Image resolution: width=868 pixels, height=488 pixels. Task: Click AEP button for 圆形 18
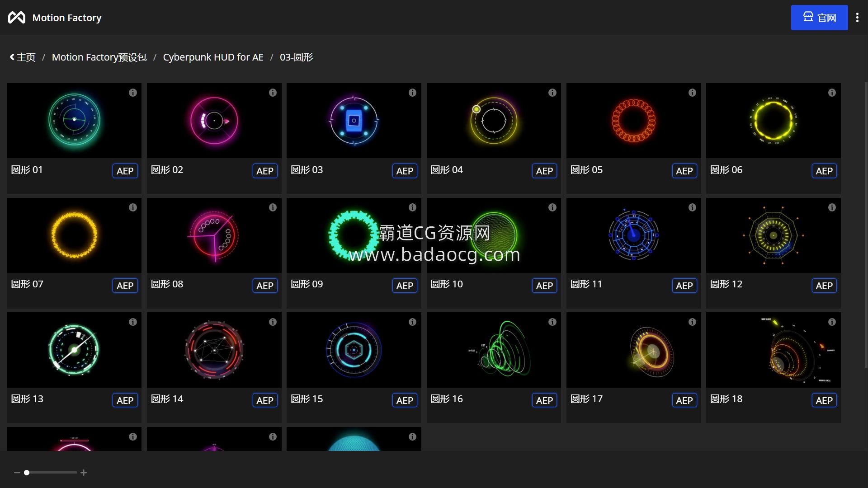point(824,400)
